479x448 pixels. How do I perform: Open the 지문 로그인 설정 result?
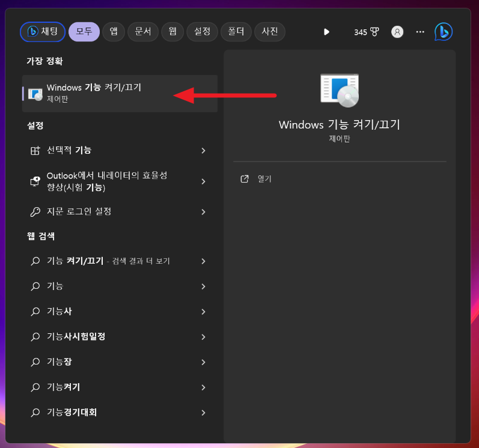click(120, 211)
